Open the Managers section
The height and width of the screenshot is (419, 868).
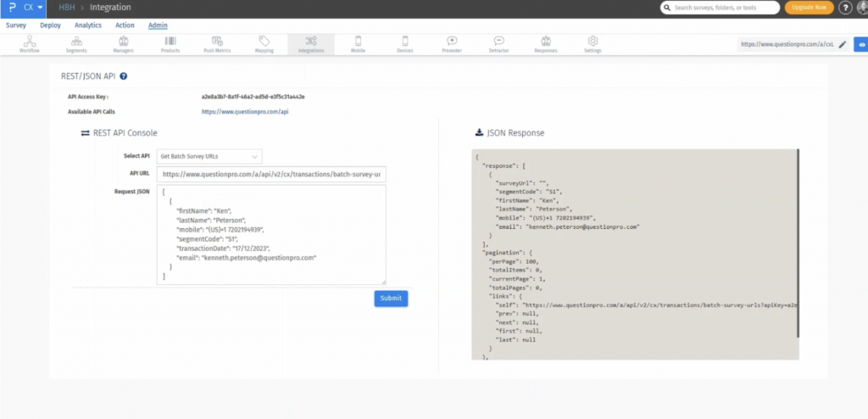[124, 44]
